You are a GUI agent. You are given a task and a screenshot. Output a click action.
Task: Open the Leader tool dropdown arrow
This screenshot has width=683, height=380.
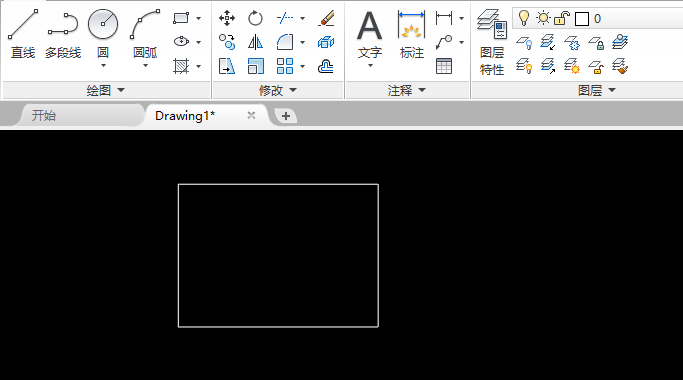pyautogui.click(x=461, y=43)
